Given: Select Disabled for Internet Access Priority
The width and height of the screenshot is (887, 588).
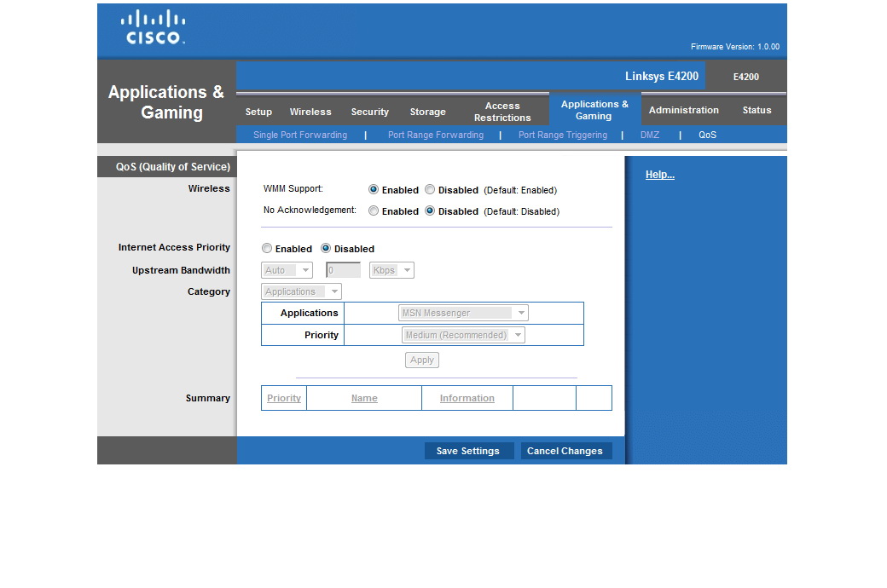Looking at the screenshot, I should click(326, 249).
